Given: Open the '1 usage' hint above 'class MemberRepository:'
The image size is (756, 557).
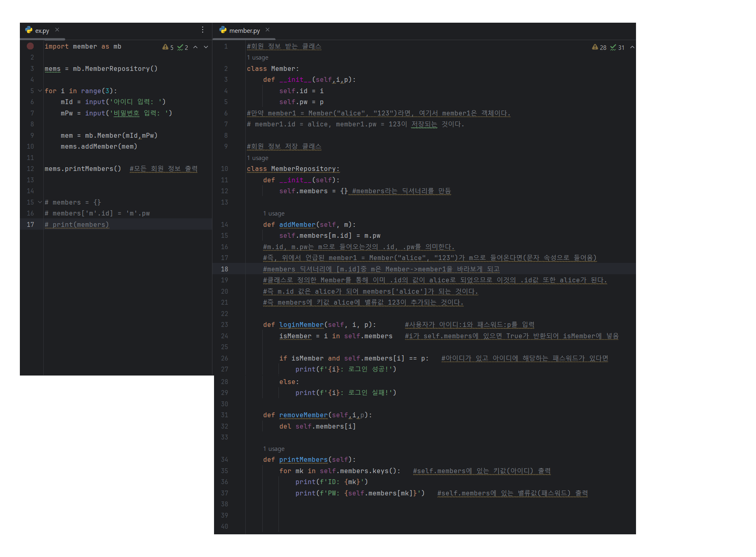Looking at the screenshot, I should coord(258,158).
